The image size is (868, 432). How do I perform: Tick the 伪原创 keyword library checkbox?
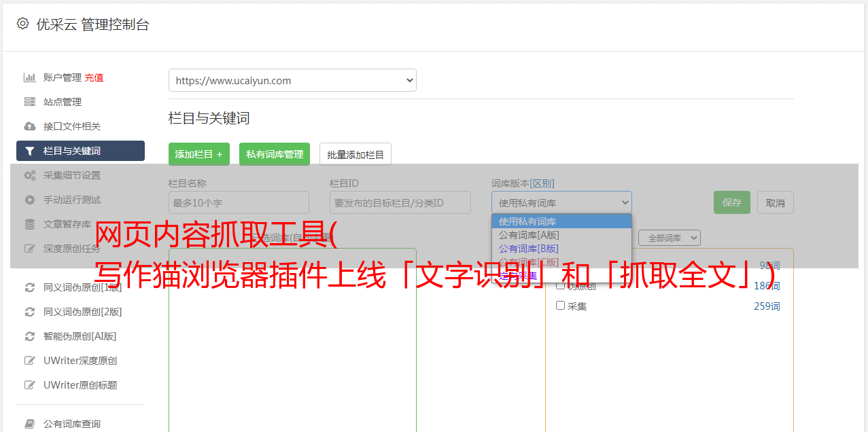(x=561, y=285)
